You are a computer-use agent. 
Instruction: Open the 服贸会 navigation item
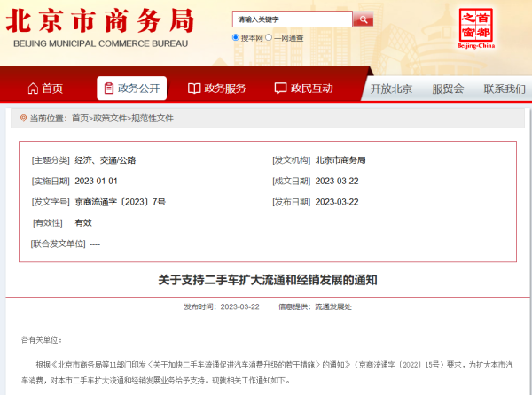(448, 89)
